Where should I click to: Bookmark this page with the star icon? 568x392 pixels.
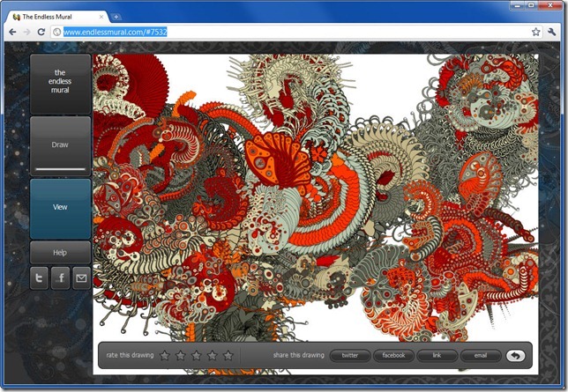(535, 32)
